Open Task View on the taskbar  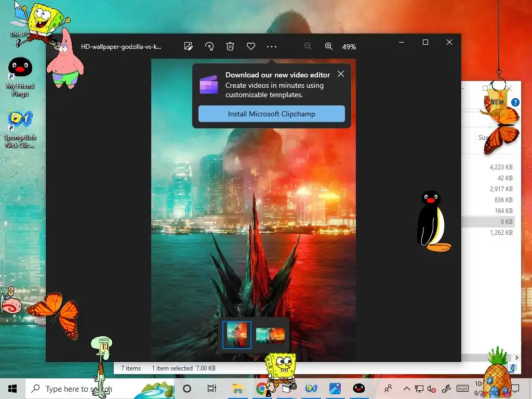coord(212,389)
